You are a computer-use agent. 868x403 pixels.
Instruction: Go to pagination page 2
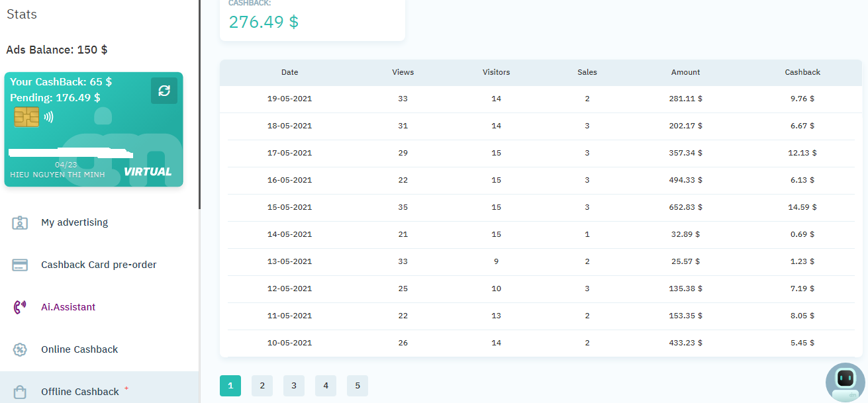pyautogui.click(x=262, y=386)
